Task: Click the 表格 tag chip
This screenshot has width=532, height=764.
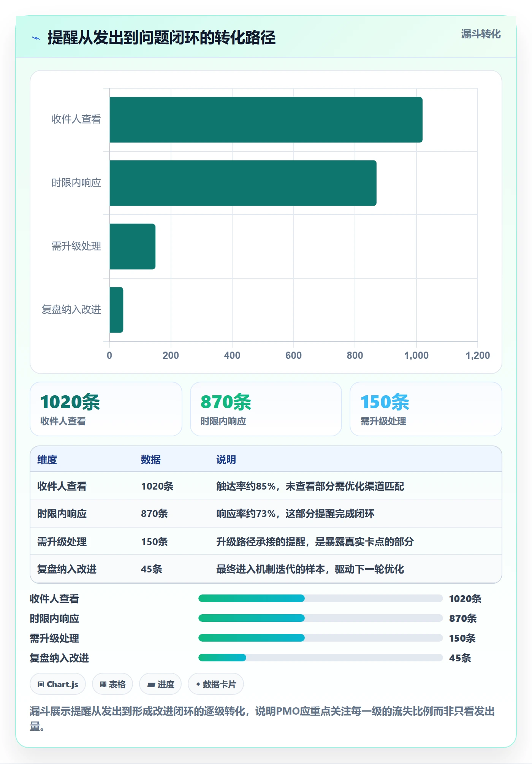Action: point(112,684)
